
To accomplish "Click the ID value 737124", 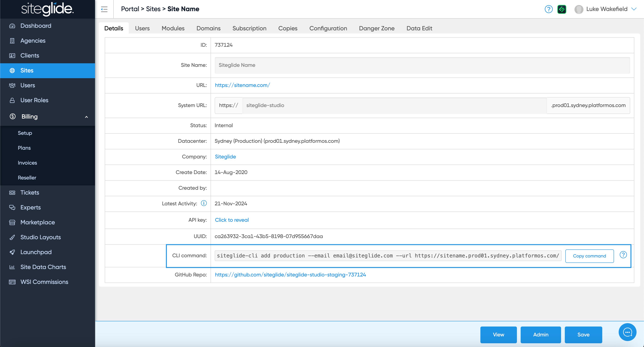I will tap(223, 45).
